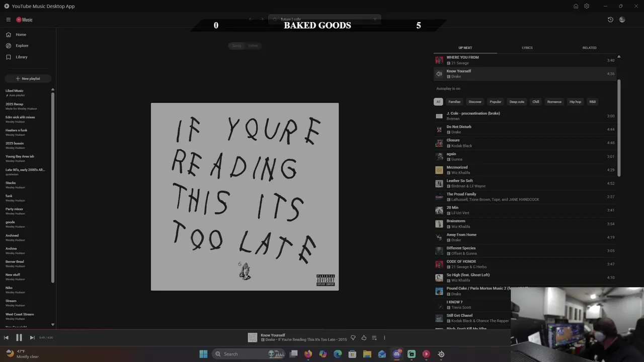The image size is (644, 362).
Task: Open listening history icon
Action: click(x=610, y=20)
